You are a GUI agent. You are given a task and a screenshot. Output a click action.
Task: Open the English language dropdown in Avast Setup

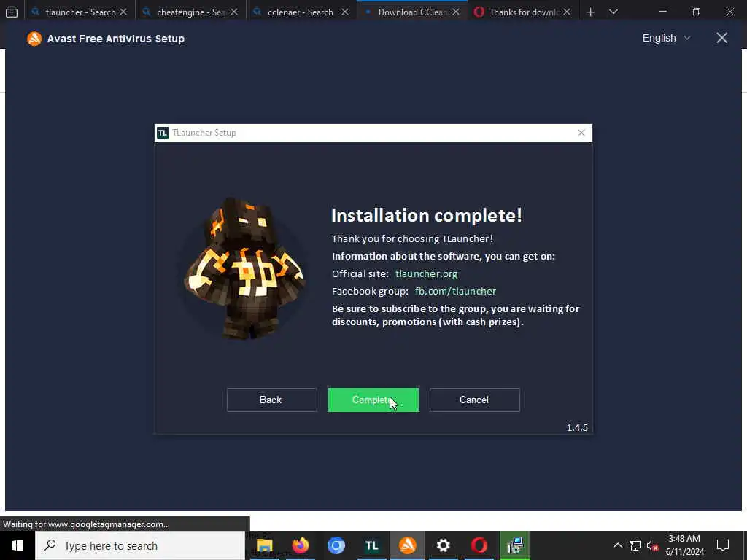point(666,38)
